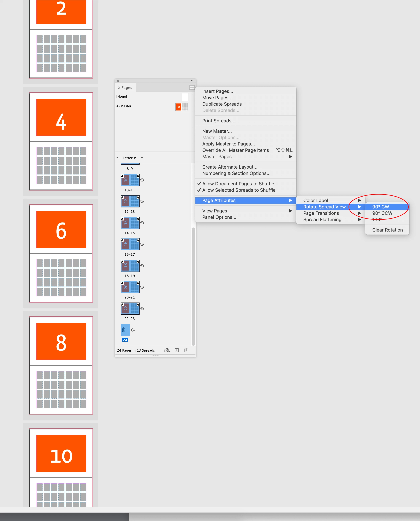Select the A-Master orange page thumbnail
The height and width of the screenshot is (521, 420).
[x=179, y=107]
